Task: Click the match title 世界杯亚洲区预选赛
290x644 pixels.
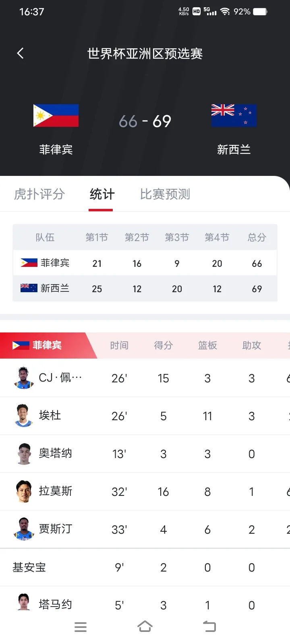Action: [x=145, y=54]
